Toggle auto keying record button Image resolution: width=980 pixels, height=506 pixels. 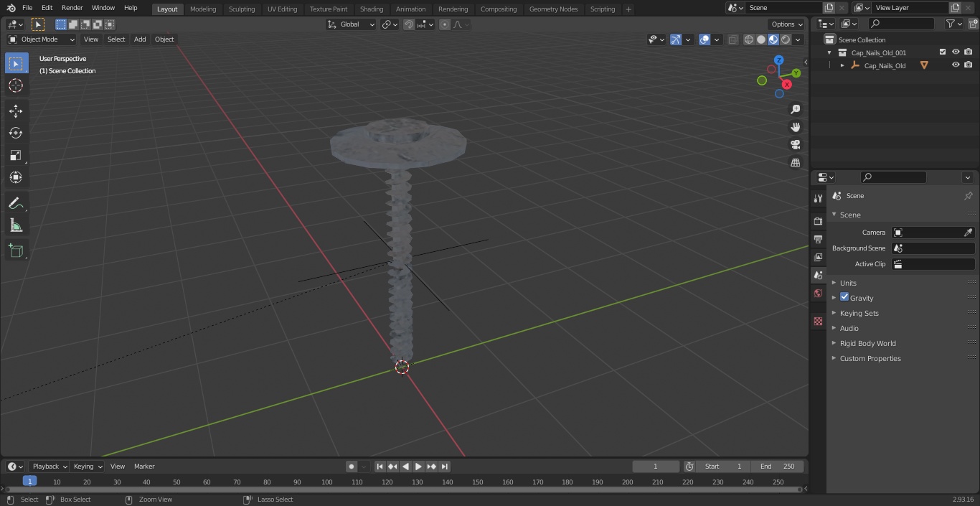tap(352, 467)
